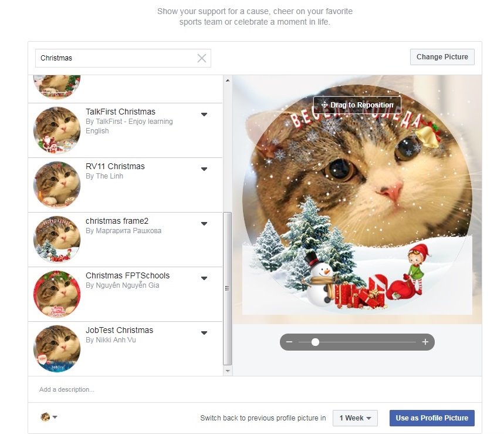The height and width of the screenshot is (434, 504).
Task: Clear the Christmas search text with the X icon
Action: click(x=201, y=58)
